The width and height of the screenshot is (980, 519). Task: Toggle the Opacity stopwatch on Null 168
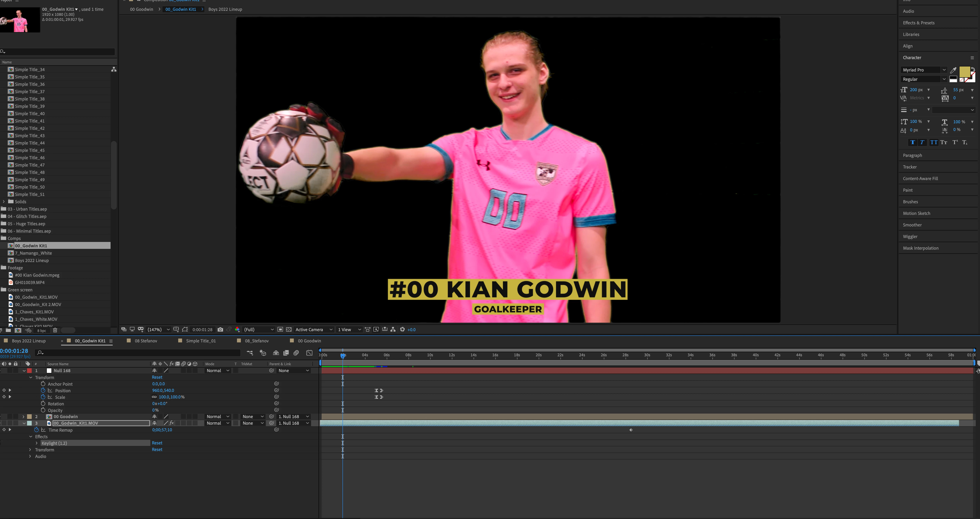pos(43,410)
